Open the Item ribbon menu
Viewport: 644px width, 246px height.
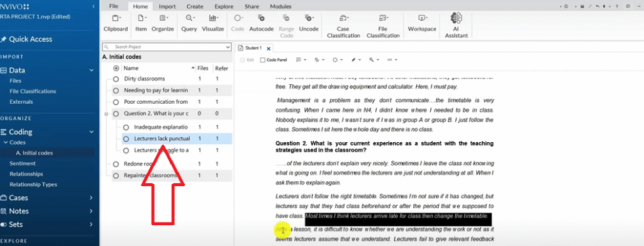[x=141, y=23]
